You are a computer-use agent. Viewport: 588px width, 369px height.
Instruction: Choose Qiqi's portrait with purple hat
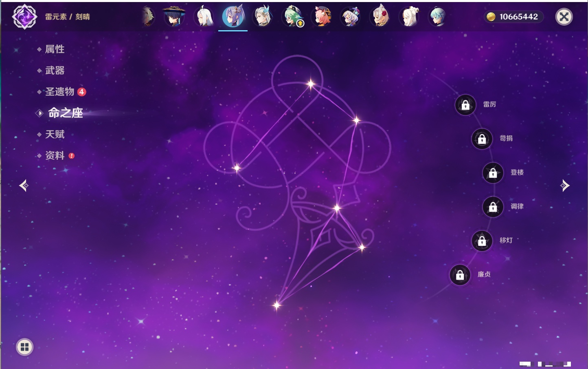pyautogui.click(x=351, y=17)
